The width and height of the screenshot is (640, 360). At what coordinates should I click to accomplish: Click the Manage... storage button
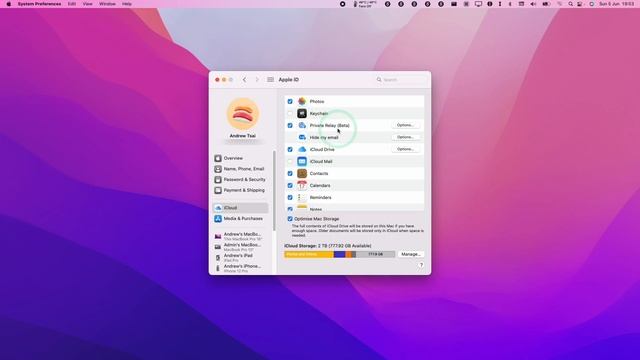(411, 254)
